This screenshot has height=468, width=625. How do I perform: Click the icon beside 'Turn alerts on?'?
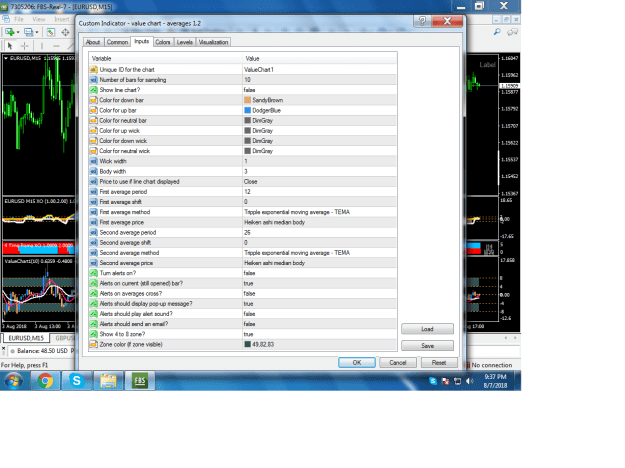[94, 273]
